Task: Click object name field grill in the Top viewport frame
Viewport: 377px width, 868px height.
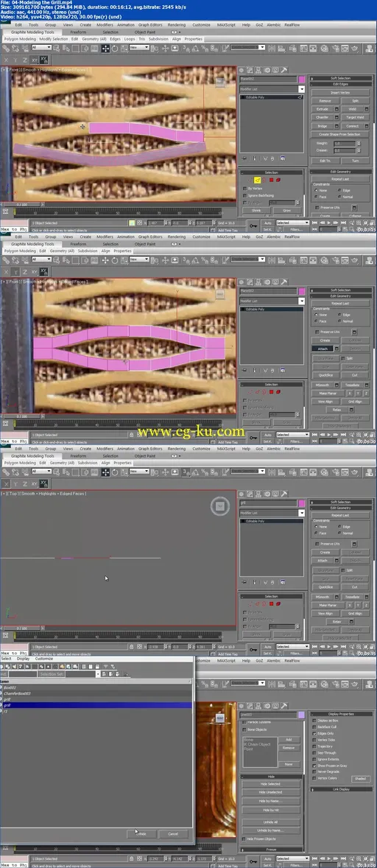Action: click(x=269, y=503)
